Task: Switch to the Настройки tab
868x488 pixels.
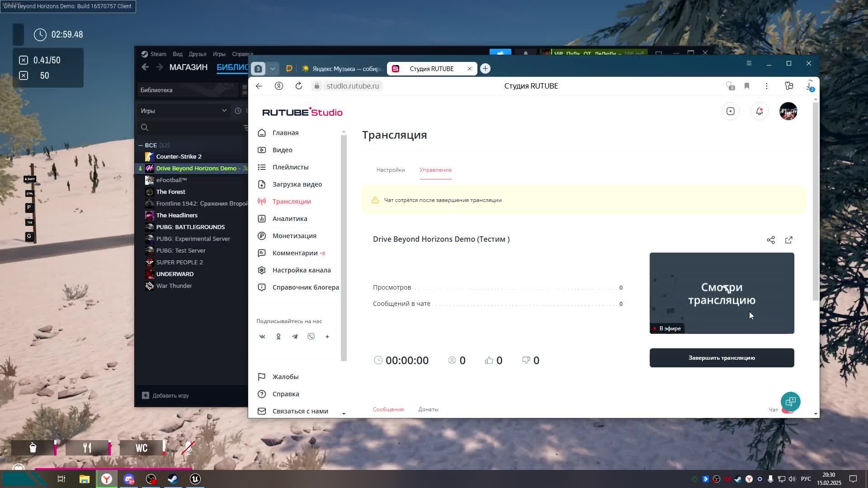Action: (x=391, y=170)
